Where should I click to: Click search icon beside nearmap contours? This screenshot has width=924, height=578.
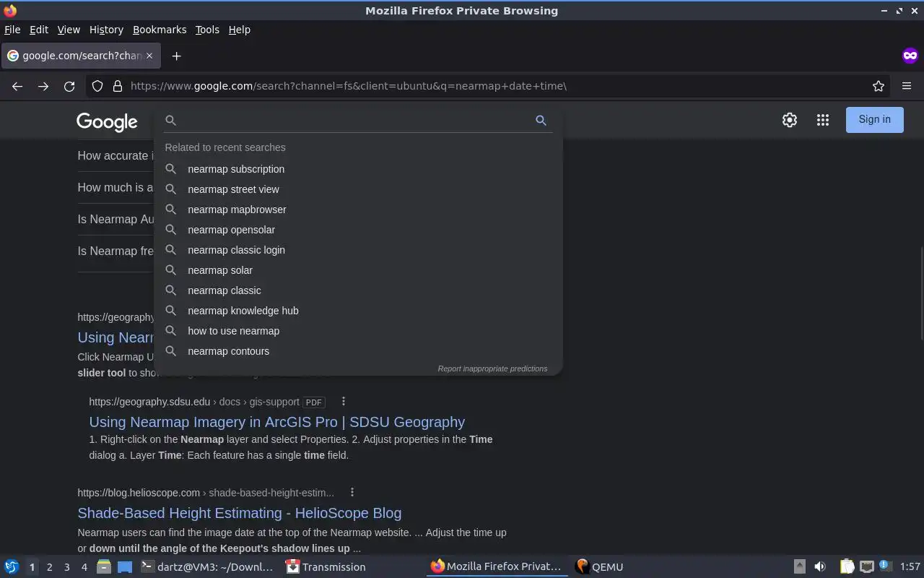[x=171, y=351]
